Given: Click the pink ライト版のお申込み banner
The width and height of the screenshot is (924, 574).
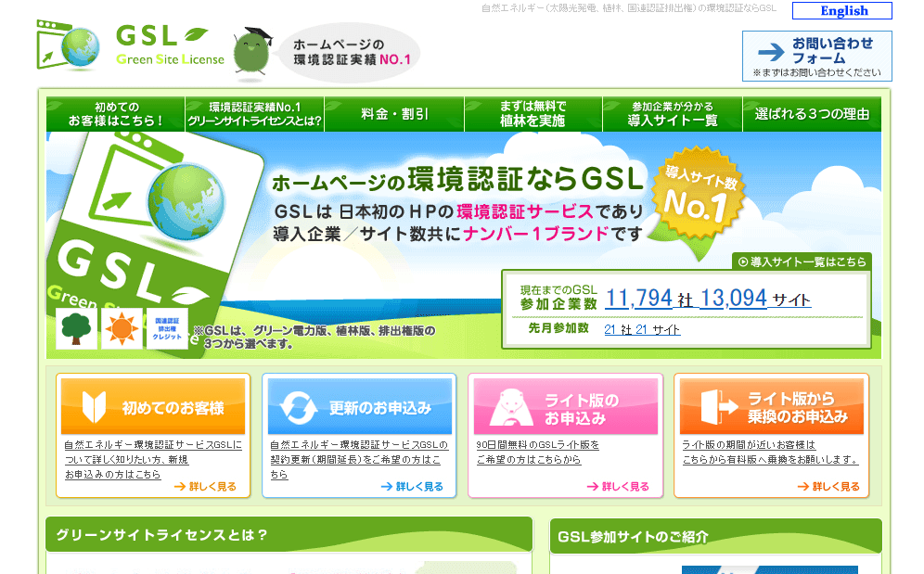Looking at the screenshot, I should [x=566, y=407].
